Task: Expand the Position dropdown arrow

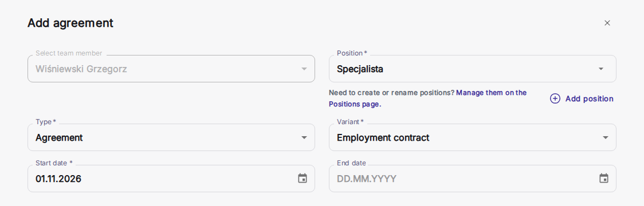Action: [x=601, y=69]
